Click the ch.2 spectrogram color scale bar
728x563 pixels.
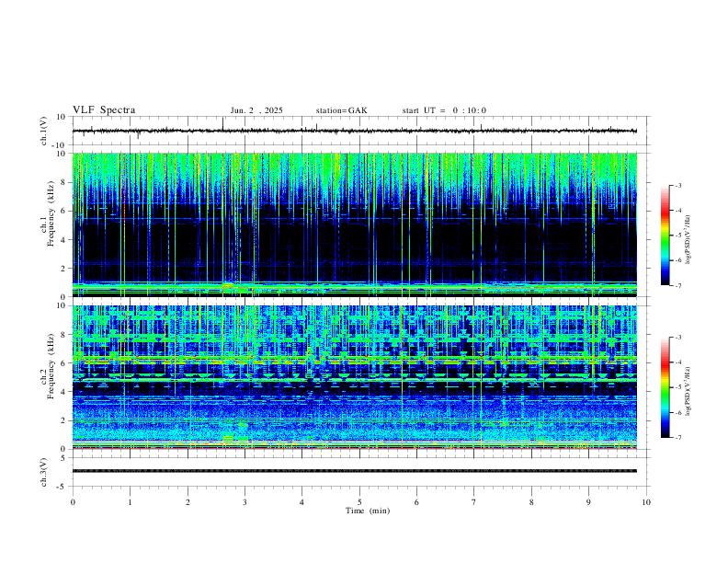point(665,387)
